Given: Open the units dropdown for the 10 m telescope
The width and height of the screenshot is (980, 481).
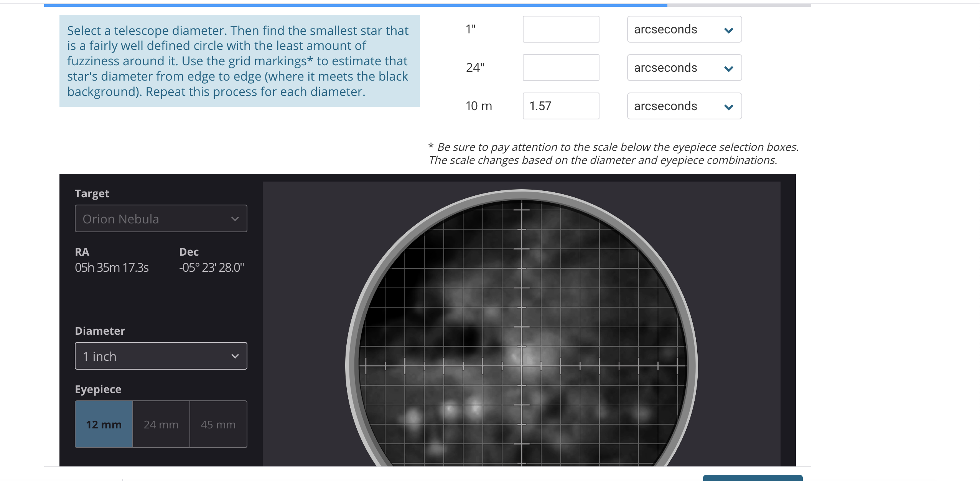Looking at the screenshot, I should click(684, 106).
